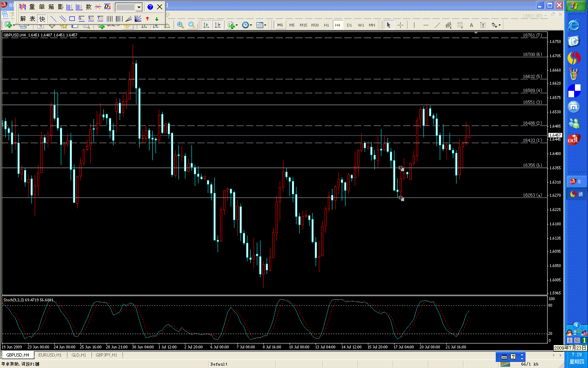The image size is (588, 368).
Task: Click the 16263 (a) level label
Action: (532, 195)
